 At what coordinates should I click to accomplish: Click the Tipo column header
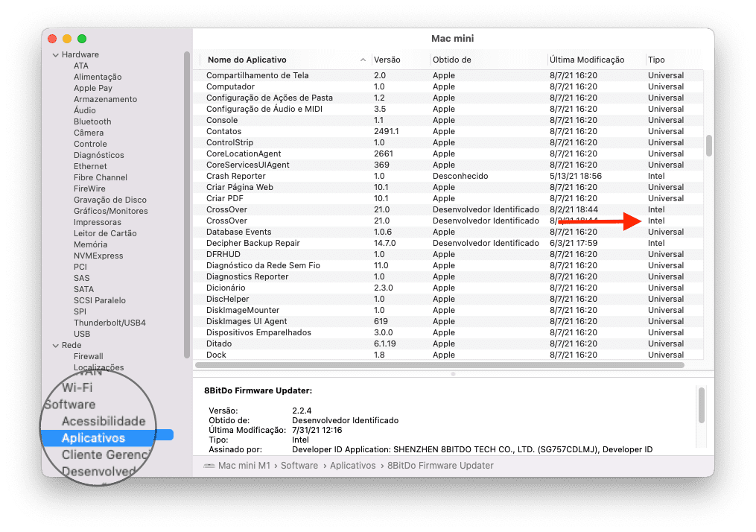coord(656,60)
